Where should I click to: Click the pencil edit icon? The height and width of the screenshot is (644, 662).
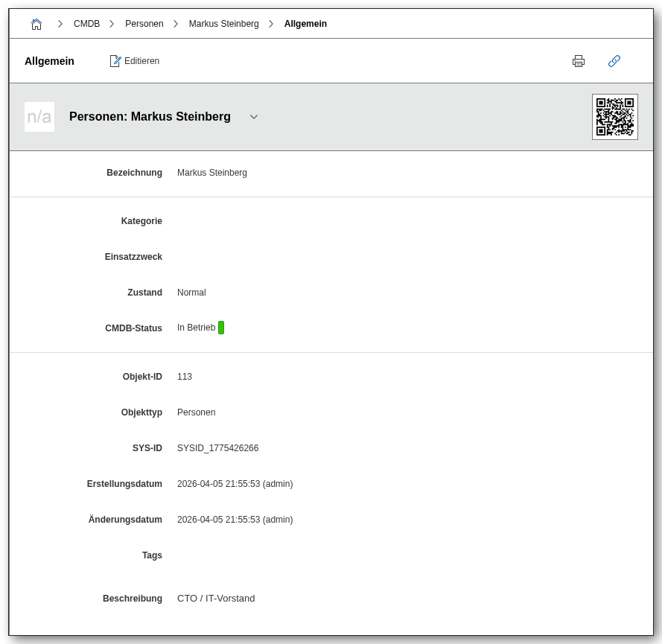point(115,61)
